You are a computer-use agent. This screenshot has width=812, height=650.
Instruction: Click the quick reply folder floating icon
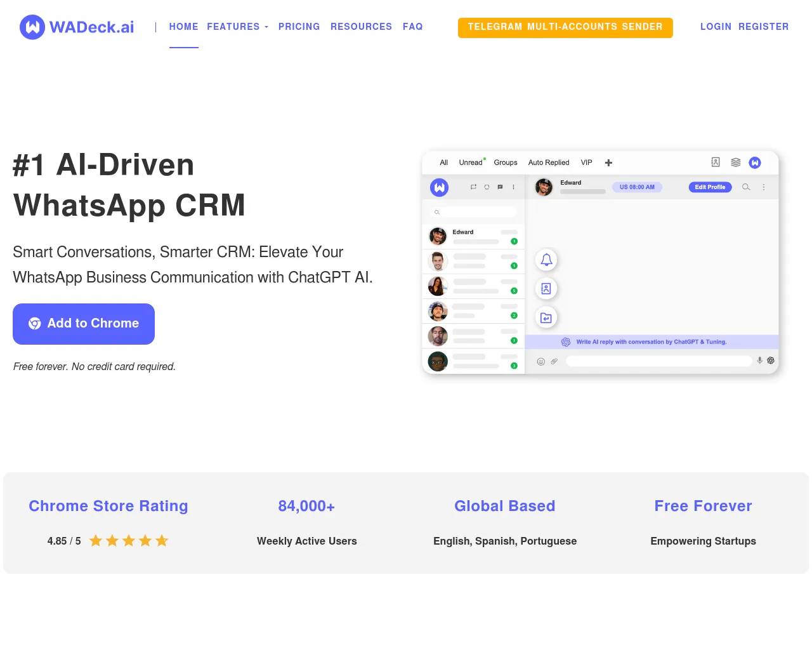(x=546, y=318)
